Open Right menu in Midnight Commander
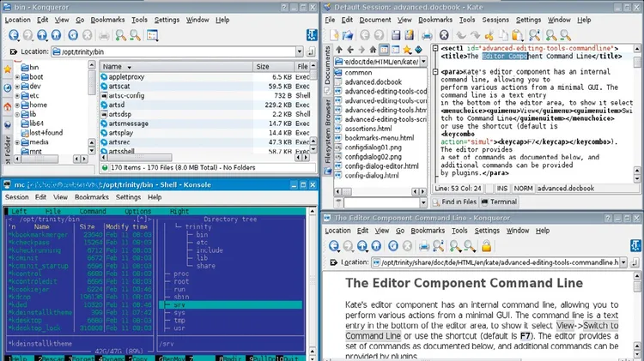 tap(179, 211)
